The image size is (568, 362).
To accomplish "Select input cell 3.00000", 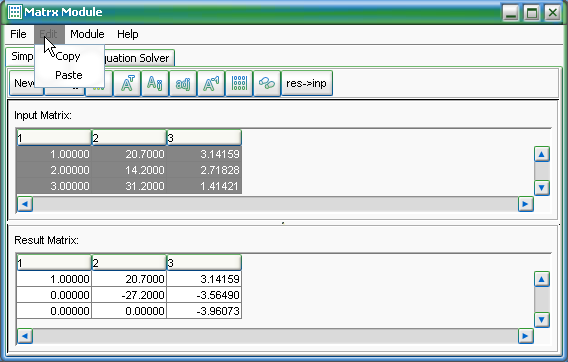I will point(54,186).
